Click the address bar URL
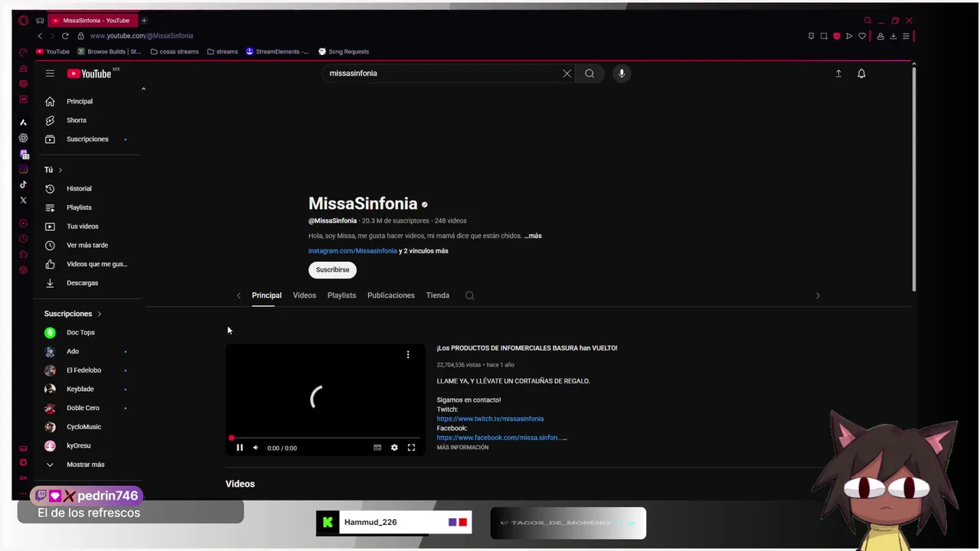This screenshot has width=980, height=551. [141, 36]
